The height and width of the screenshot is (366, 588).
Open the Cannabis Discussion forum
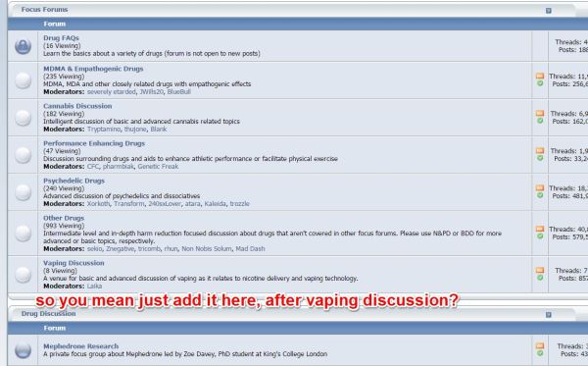tap(77, 106)
